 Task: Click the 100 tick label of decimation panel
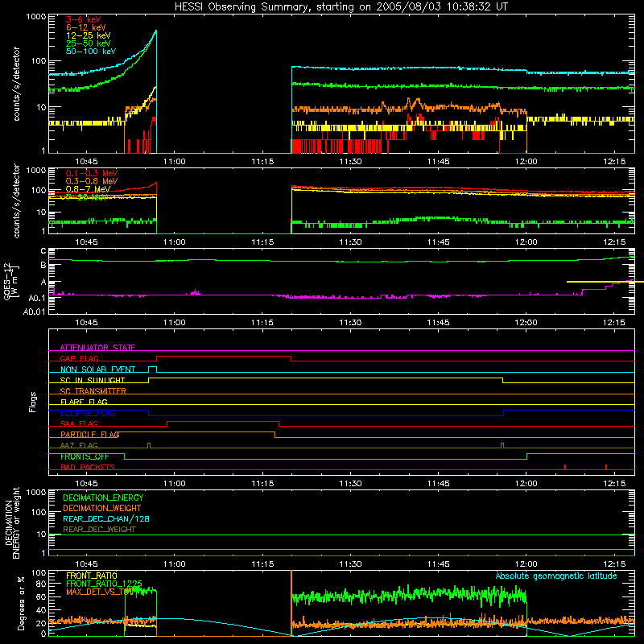coord(39,512)
